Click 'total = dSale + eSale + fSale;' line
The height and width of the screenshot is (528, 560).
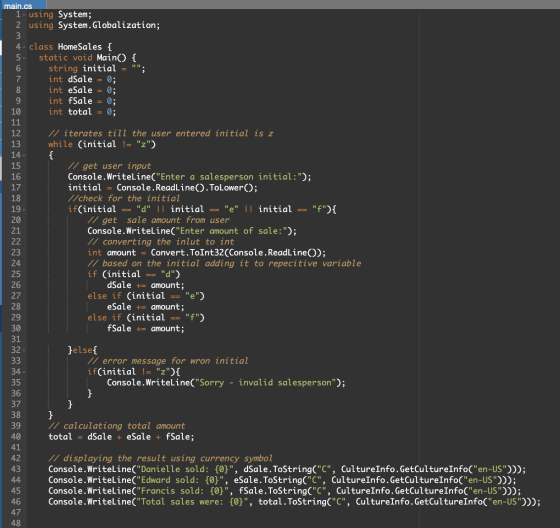click(x=121, y=437)
